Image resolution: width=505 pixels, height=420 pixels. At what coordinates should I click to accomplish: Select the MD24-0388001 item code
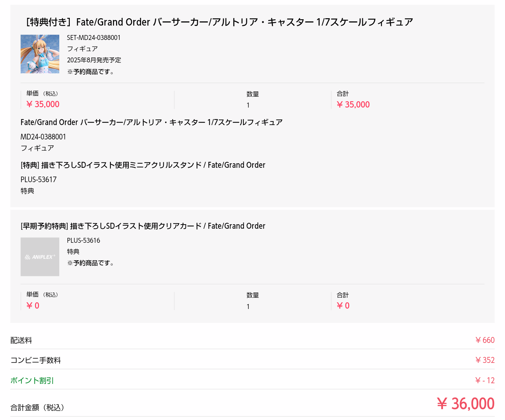43,137
